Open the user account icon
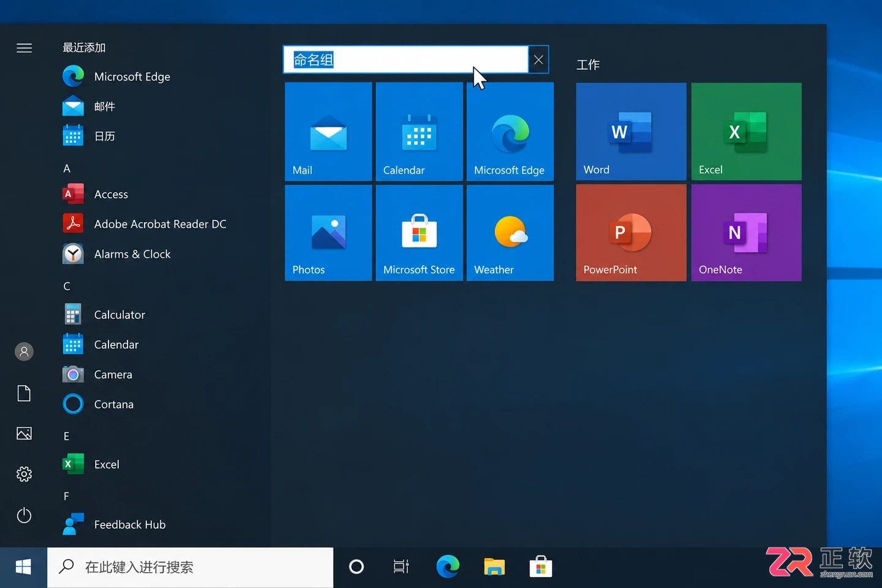The height and width of the screenshot is (588, 882). (x=24, y=352)
